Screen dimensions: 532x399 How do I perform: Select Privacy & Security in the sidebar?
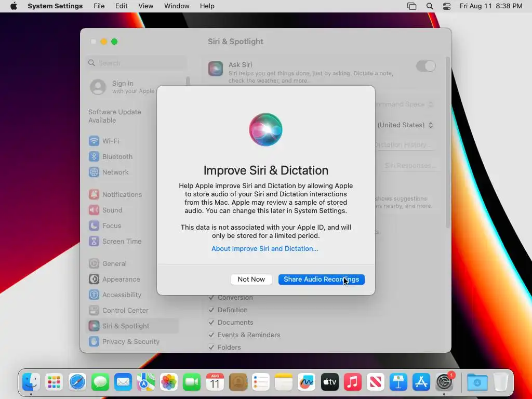coord(132,342)
